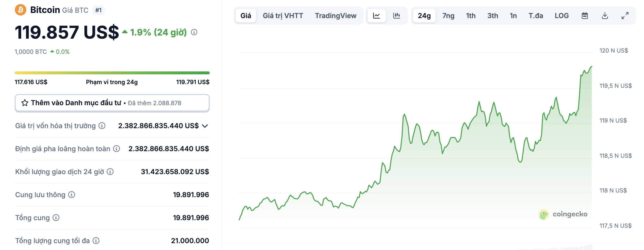This screenshot has width=644, height=250.
Task: Select the line chart icon
Action: 377,15
